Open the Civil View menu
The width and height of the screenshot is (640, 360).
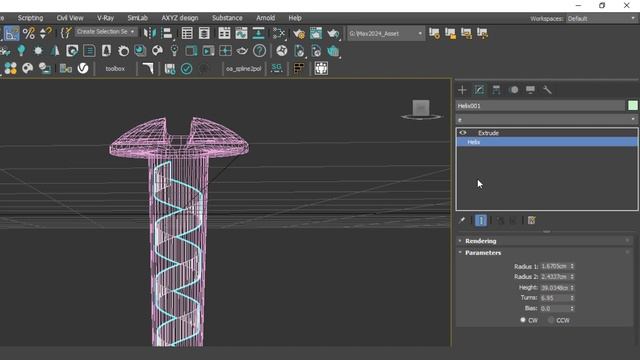(x=70, y=18)
